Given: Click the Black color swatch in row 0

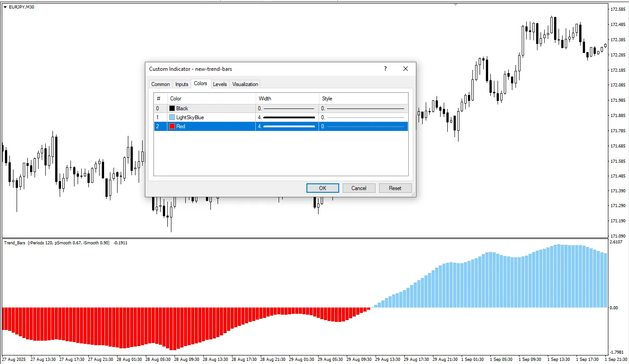Looking at the screenshot, I should tap(172, 108).
